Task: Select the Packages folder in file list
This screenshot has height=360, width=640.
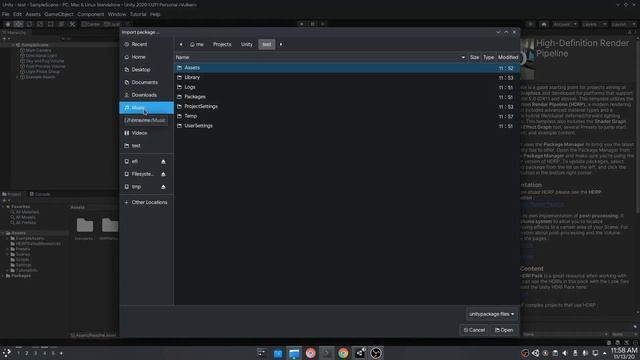Action: (x=347, y=97)
